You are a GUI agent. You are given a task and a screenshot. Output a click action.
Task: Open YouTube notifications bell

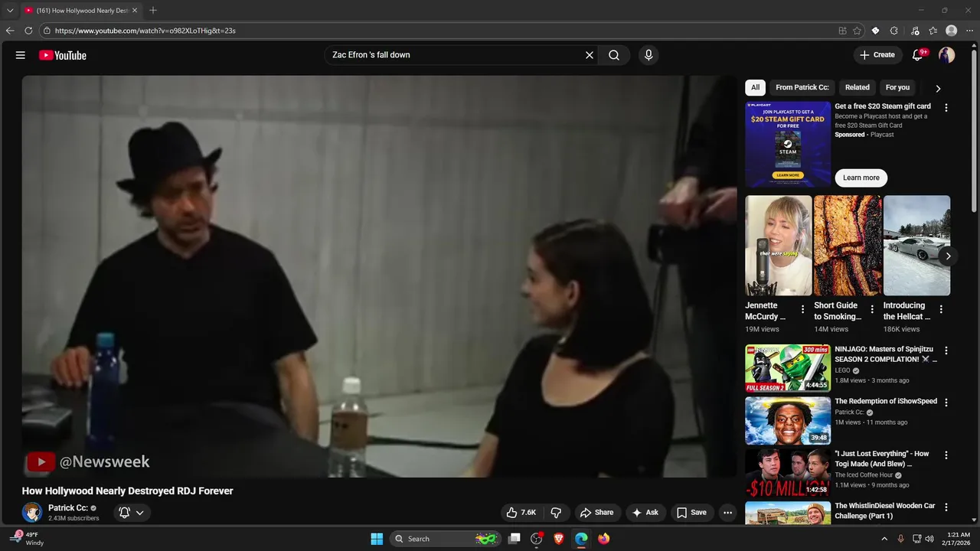tap(918, 55)
